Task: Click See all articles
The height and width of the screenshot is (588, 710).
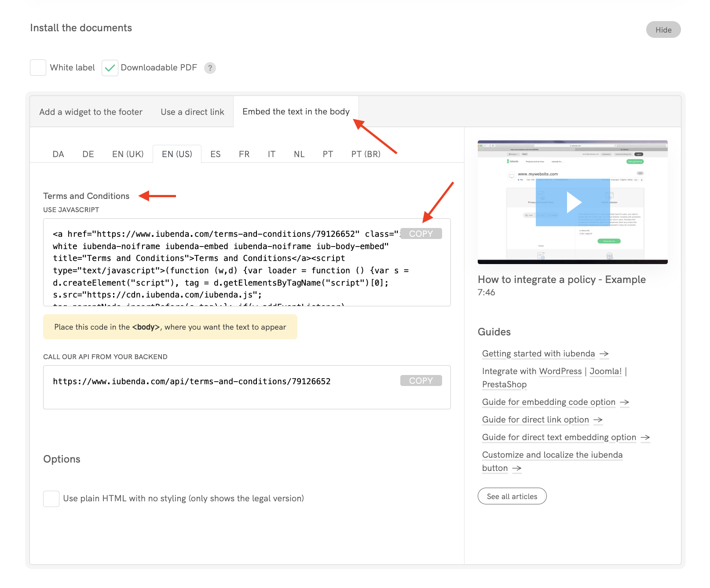Action: click(512, 496)
